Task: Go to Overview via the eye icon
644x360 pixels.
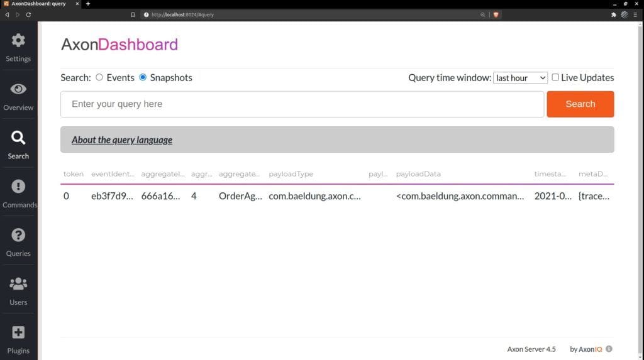Action: (18, 89)
